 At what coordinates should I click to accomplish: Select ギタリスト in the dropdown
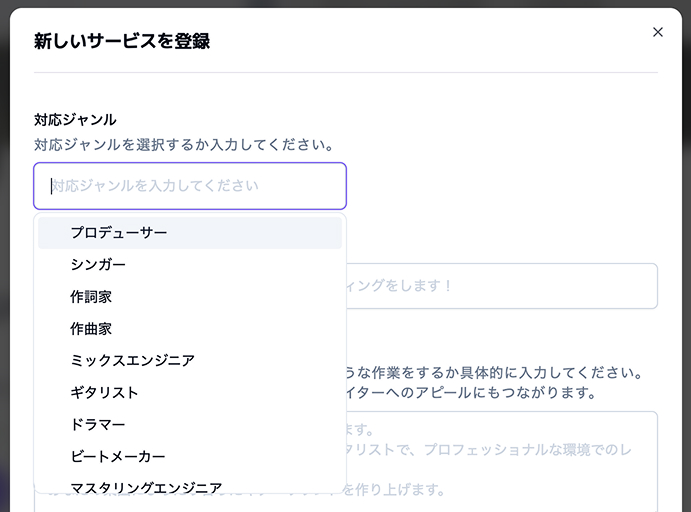[104, 392]
